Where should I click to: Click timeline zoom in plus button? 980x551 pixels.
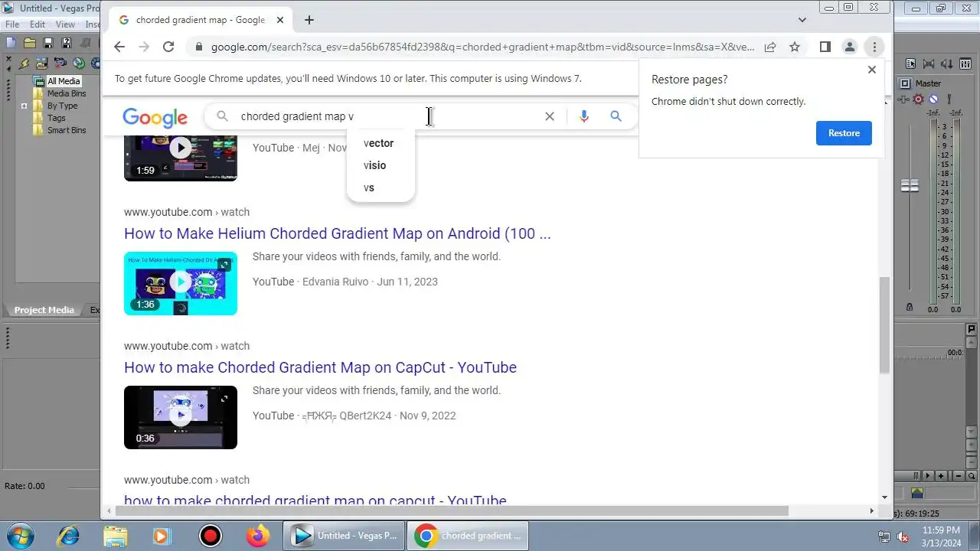pyautogui.click(x=941, y=476)
